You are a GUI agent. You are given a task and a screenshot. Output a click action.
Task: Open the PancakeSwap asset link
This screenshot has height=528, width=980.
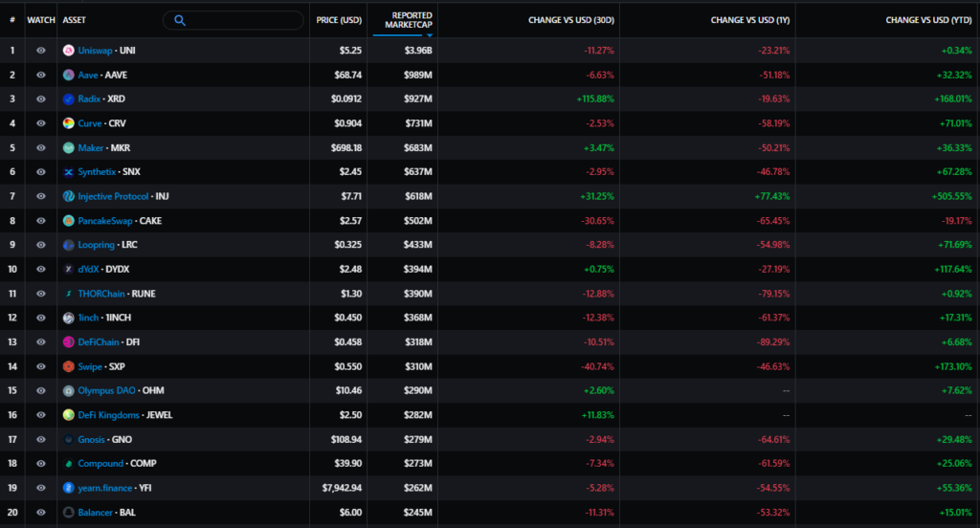click(x=105, y=221)
